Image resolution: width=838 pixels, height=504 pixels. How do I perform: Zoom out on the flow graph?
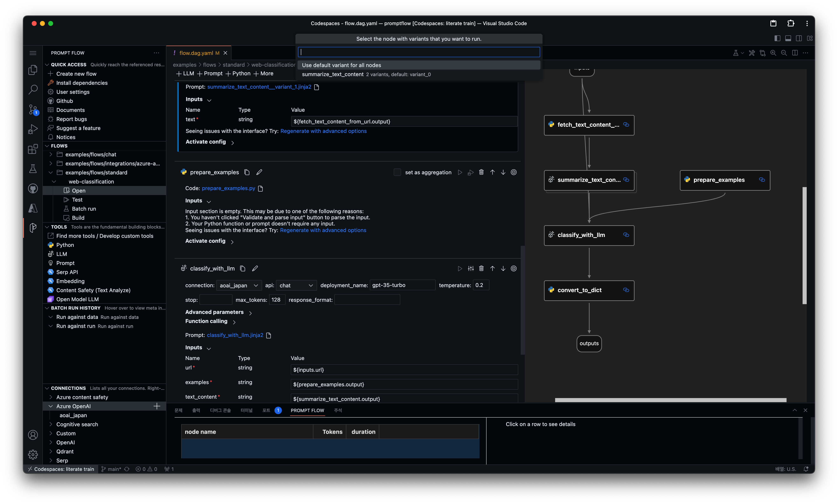tap(784, 53)
